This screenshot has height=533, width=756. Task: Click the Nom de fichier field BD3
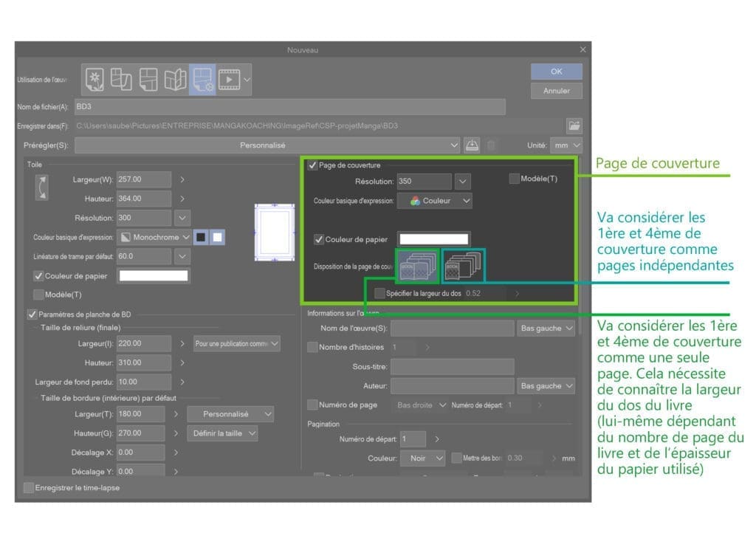pyautogui.click(x=290, y=106)
